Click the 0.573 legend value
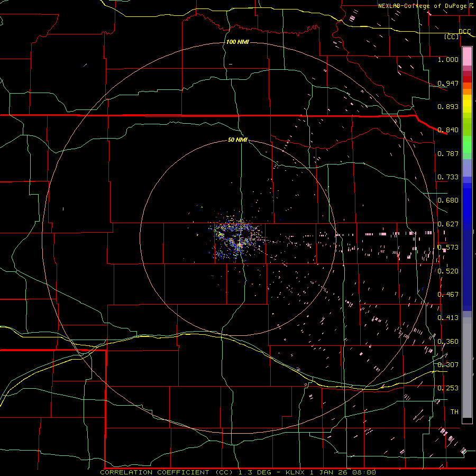Image resolution: width=476 pixels, height=476 pixels. 448,248
